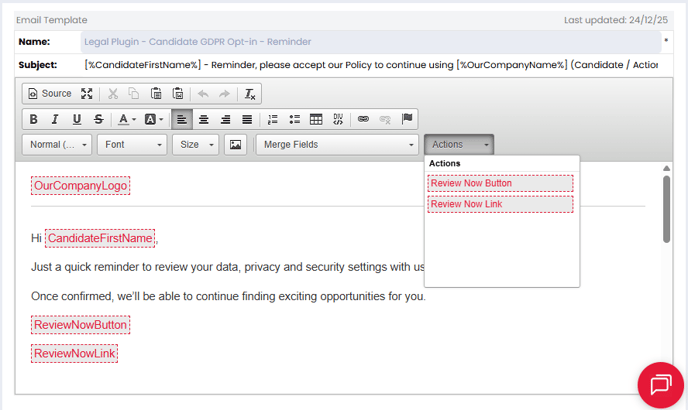Click the 'Once confirmed' paragraph text

[x=228, y=296]
